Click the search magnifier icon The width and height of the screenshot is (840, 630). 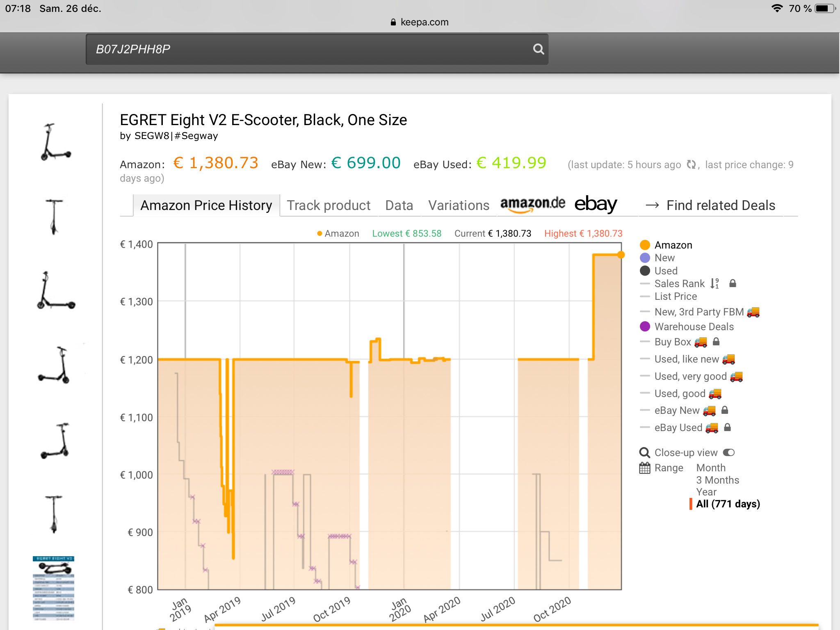coord(538,49)
